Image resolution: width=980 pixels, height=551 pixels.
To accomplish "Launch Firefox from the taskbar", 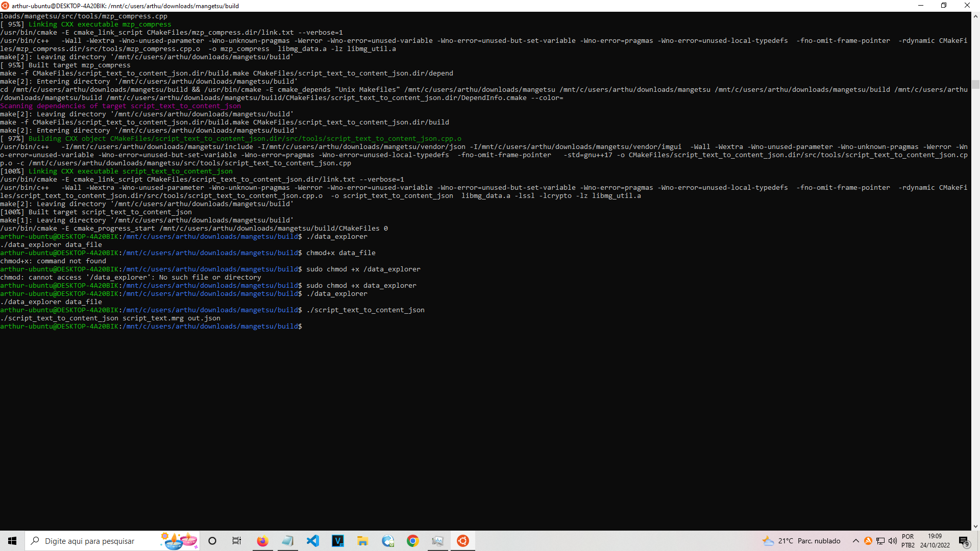I will coord(262,541).
